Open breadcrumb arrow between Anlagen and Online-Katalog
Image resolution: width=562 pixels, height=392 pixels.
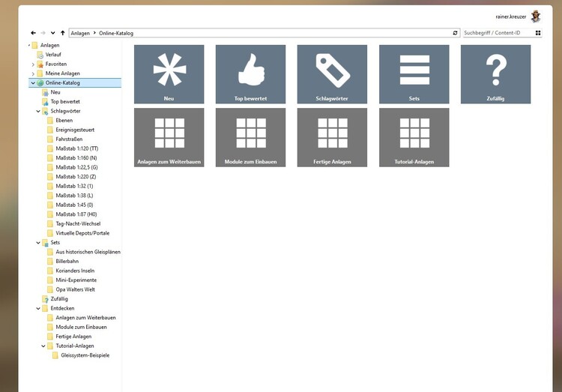94,33
